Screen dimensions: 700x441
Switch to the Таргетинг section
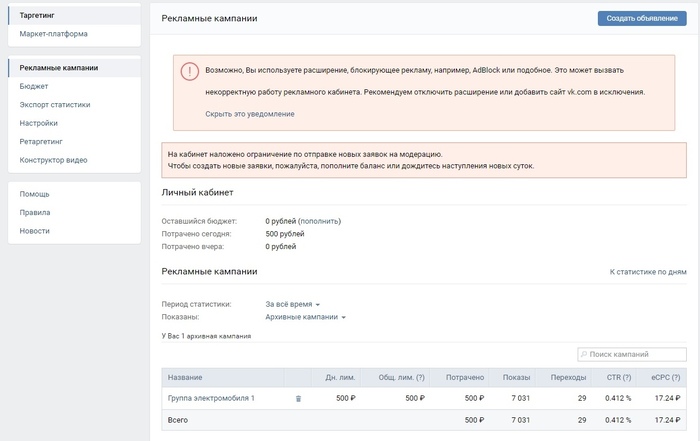(37, 17)
